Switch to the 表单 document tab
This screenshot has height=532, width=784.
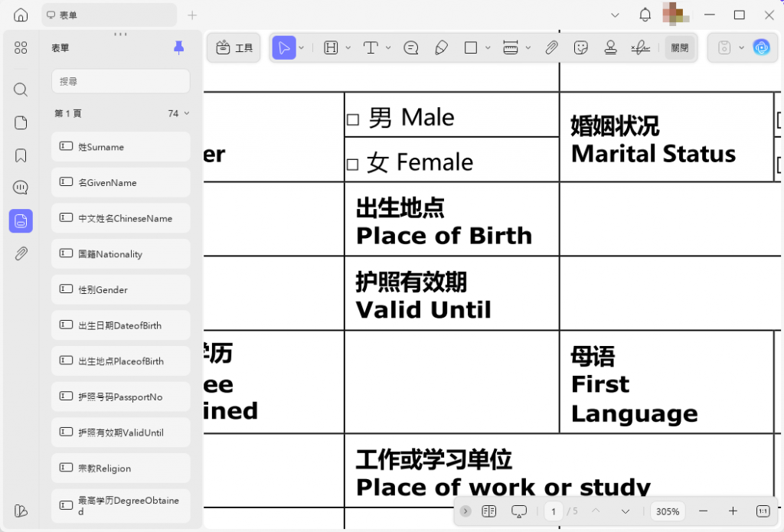click(107, 15)
